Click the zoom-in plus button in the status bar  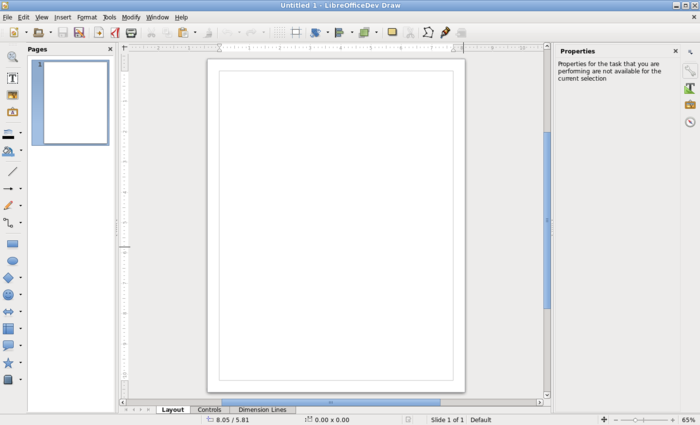point(672,420)
